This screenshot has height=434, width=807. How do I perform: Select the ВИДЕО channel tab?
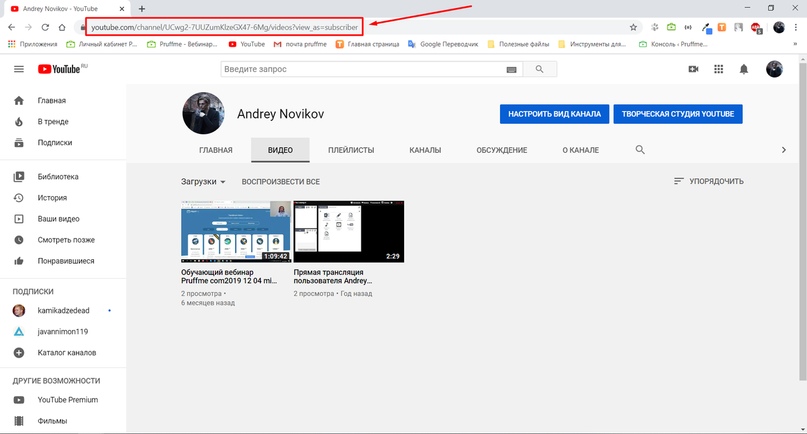pos(280,150)
